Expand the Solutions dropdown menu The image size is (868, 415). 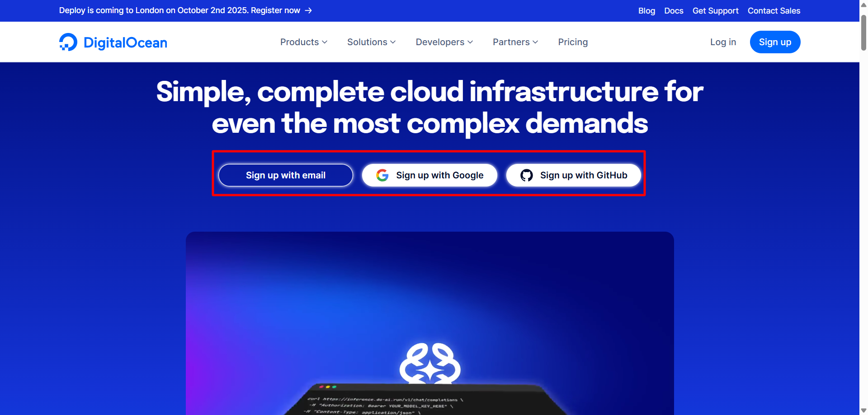click(x=372, y=42)
